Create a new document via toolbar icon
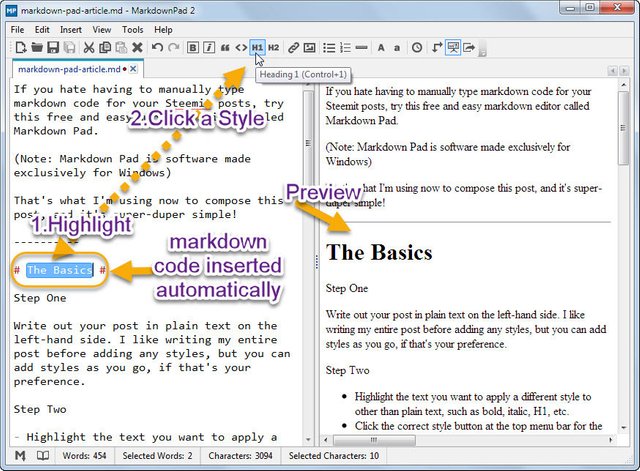The width and height of the screenshot is (640, 471). [x=21, y=47]
